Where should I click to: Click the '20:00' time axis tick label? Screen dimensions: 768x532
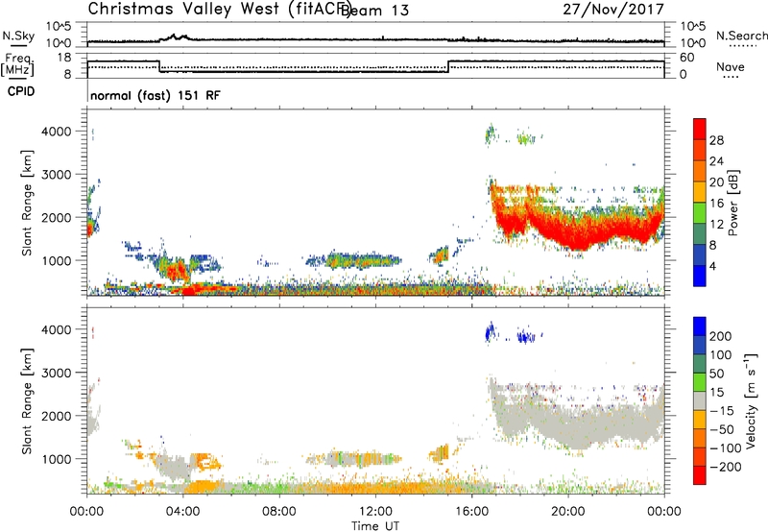[568, 512]
